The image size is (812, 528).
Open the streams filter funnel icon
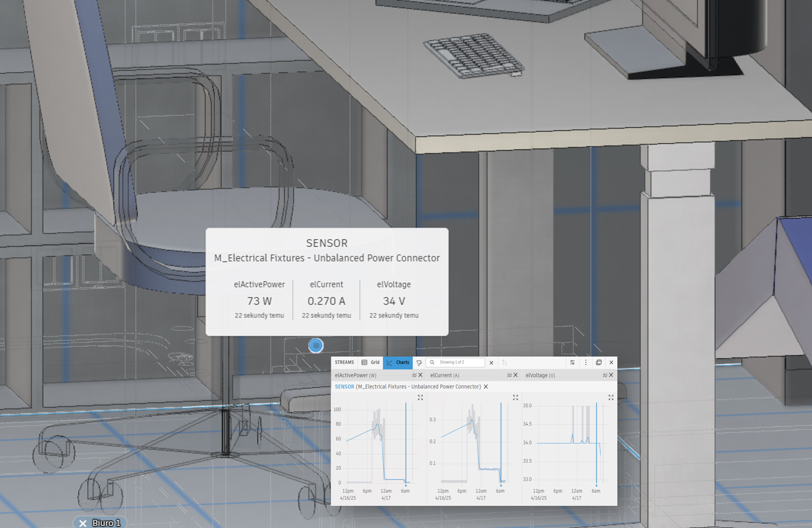[x=419, y=363]
